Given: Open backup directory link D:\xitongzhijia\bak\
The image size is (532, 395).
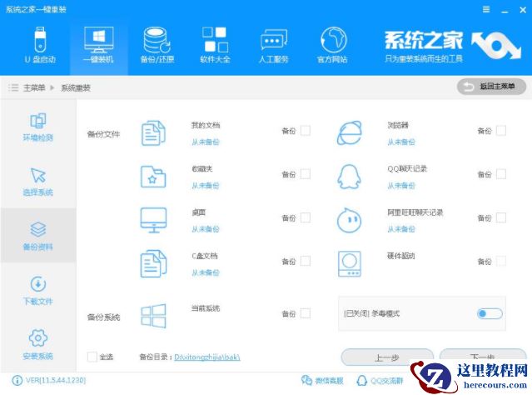Looking at the screenshot, I should [207, 357].
